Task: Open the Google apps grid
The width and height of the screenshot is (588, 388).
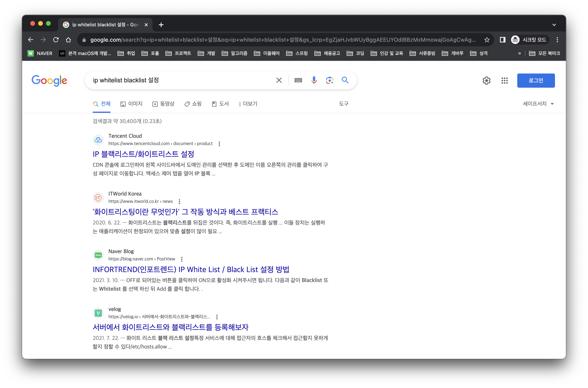Action: (504, 80)
